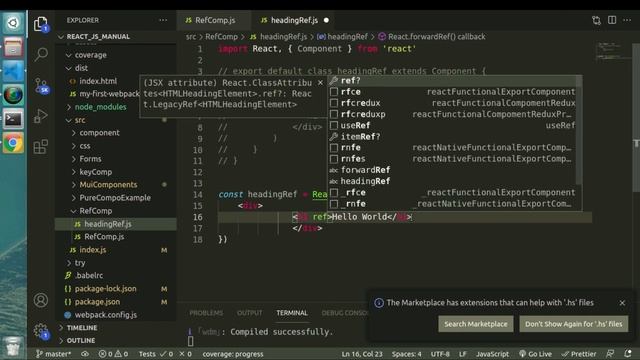The width and height of the screenshot is (640, 360).
Task: Switch to RefComp.js editor tab
Action: [213, 20]
